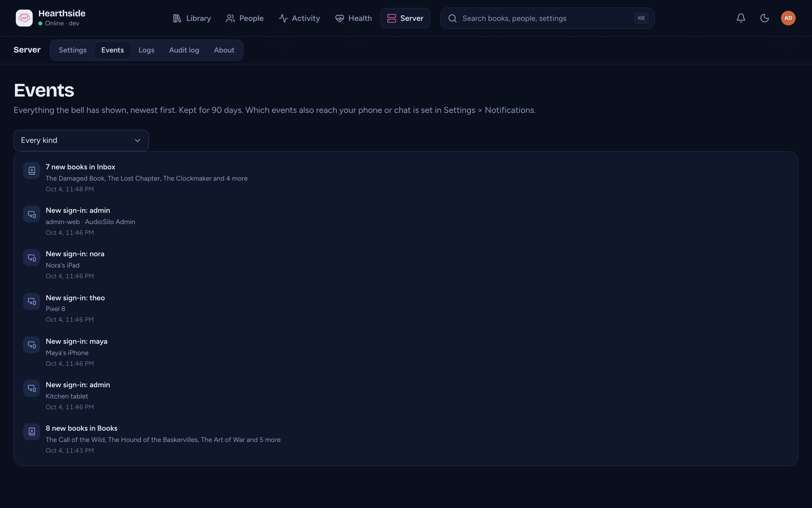Focus the Search books, people, settings field
Viewport: 812px width, 508px height.
[547, 18]
